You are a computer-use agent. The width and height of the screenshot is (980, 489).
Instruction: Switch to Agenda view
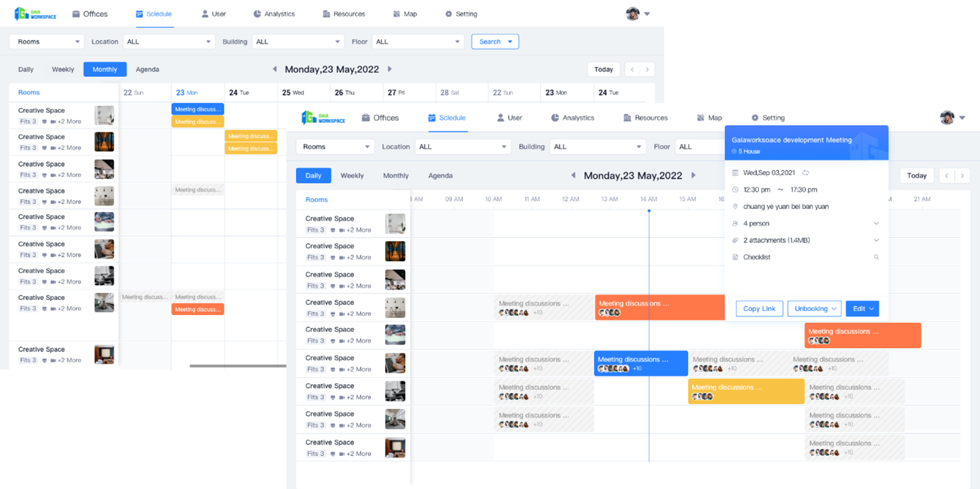pos(440,176)
